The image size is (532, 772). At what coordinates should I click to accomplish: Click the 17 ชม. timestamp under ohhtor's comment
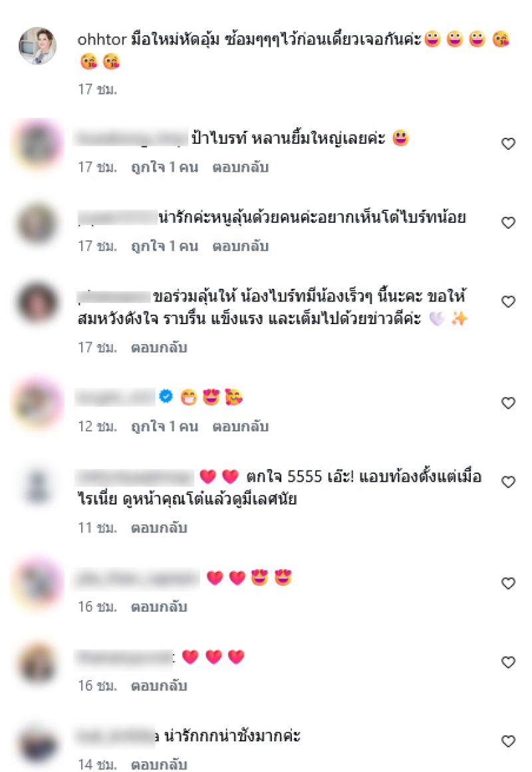[x=98, y=89]
